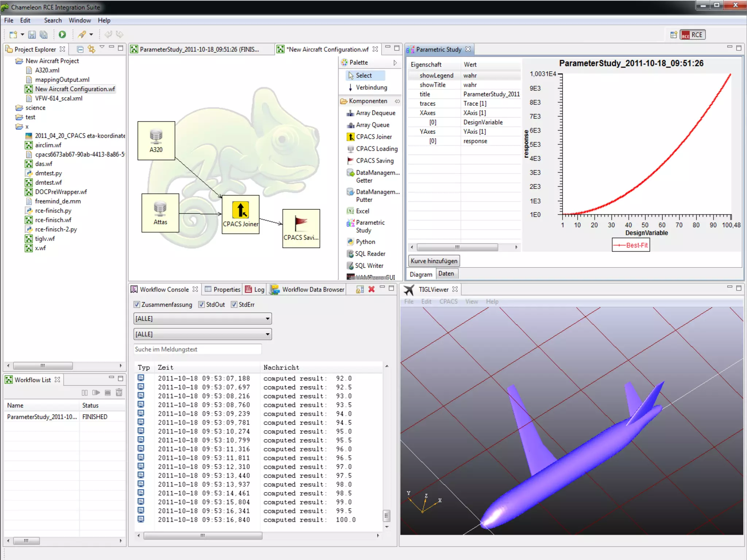Screen dimensions: 747x560
Task: Open the Search menu
Action: pyautogui.click(x=53, y=20)
